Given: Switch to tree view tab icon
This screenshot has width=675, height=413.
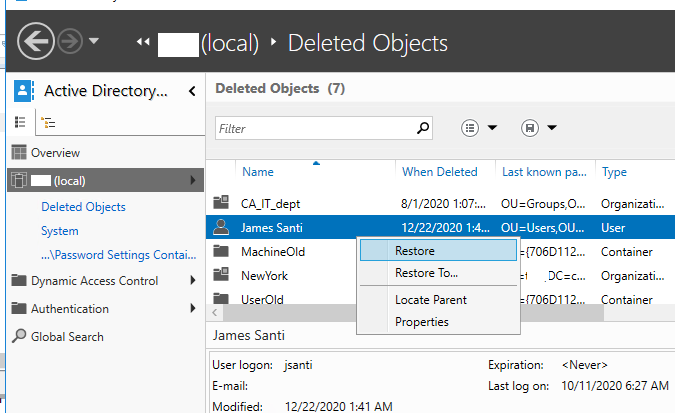Looking at the screenshot, I should (49, 122).
